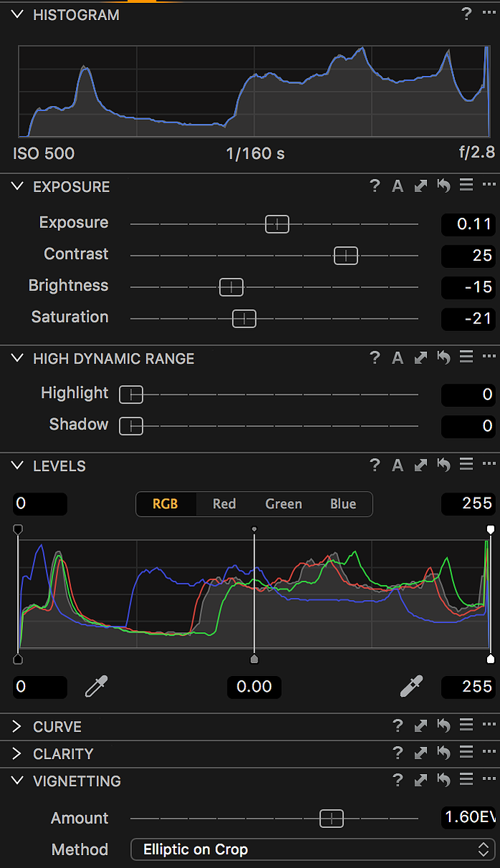Click the Contrast slider handle
500x868 pixels.
pos(346,255)
